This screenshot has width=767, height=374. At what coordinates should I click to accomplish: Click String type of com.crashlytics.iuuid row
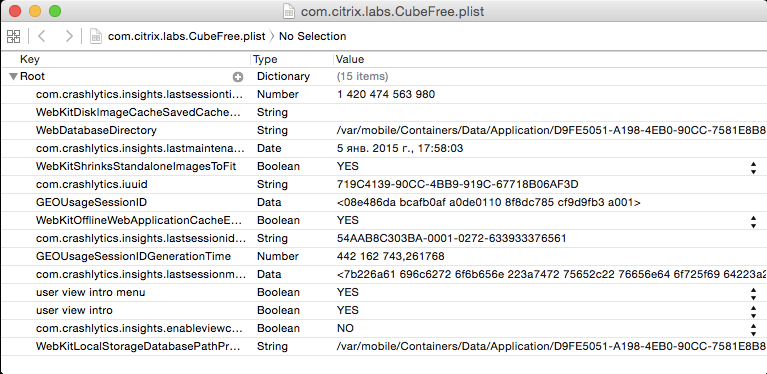272,184
